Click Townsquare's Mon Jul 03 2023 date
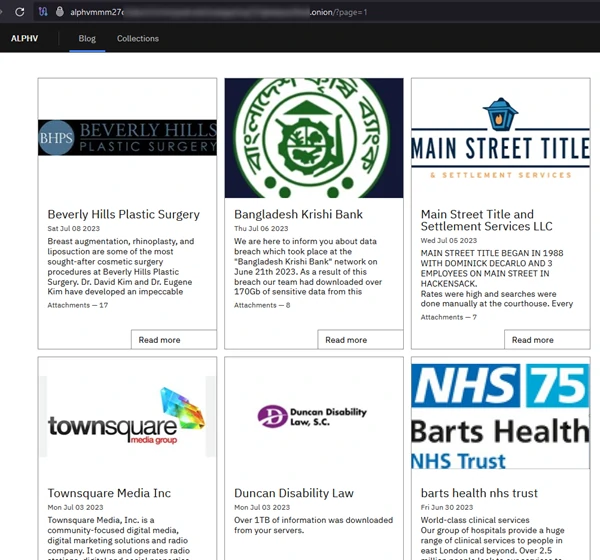 [75, 507]
